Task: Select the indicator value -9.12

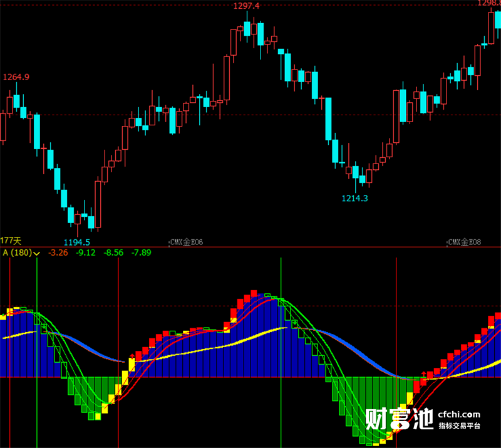Action: [x=86, y=253]
